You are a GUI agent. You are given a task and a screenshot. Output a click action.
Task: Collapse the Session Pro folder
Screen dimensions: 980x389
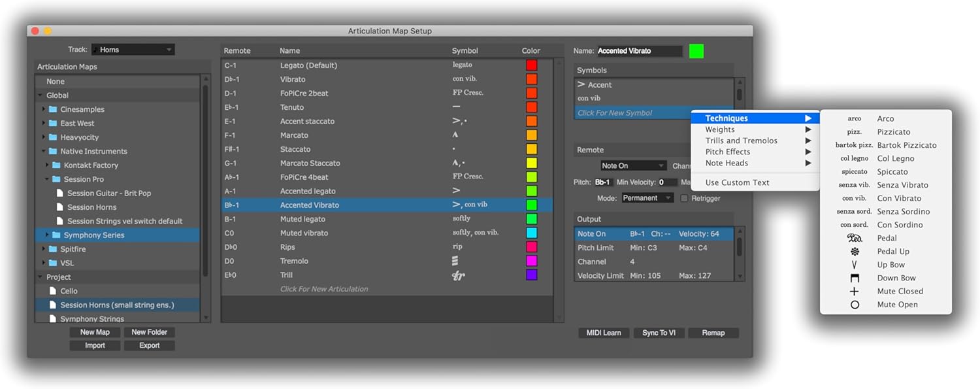coord(48,179)
